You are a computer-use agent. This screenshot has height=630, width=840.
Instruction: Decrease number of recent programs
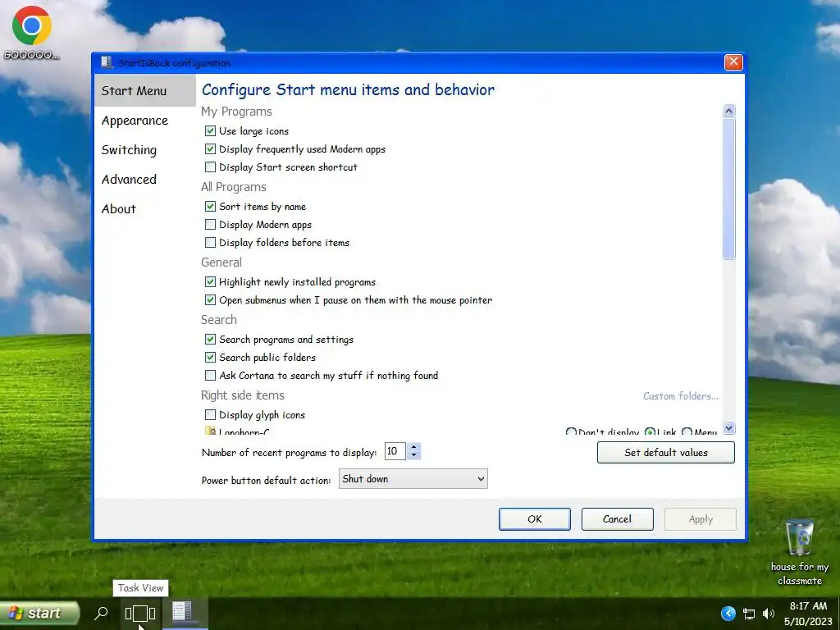(x=413, y=455)
